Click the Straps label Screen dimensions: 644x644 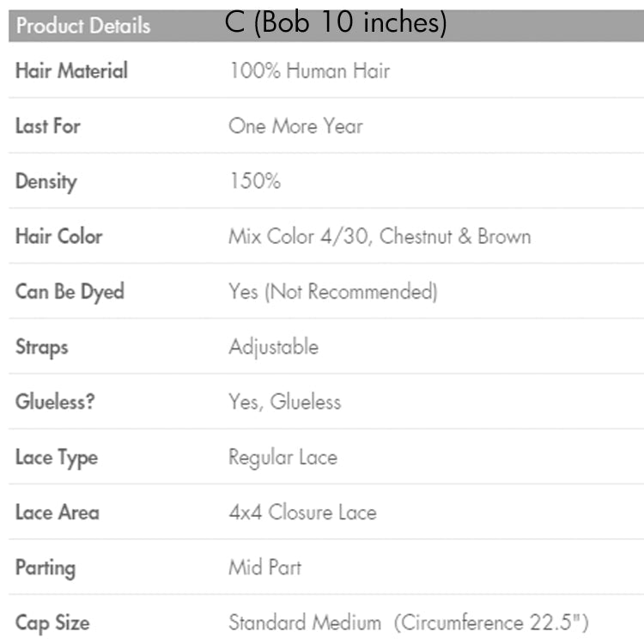[x=42, y=347]
